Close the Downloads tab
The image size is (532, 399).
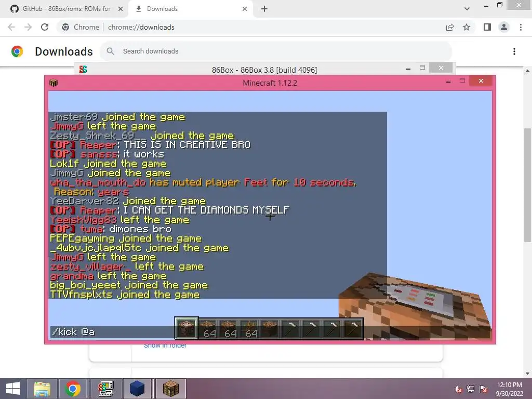[245, 9]
